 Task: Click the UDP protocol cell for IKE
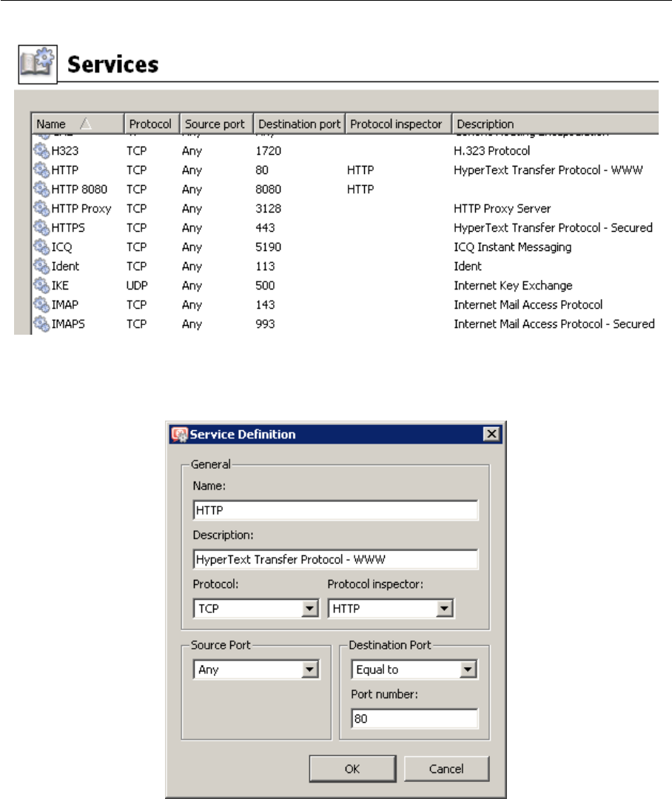137,286
